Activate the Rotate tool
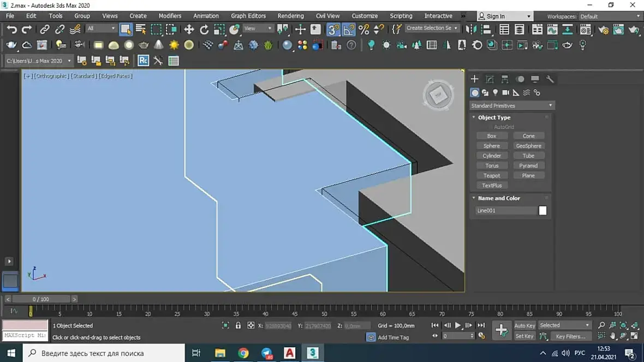Screen dimensions: 644x362 click(x=204, y=29)
